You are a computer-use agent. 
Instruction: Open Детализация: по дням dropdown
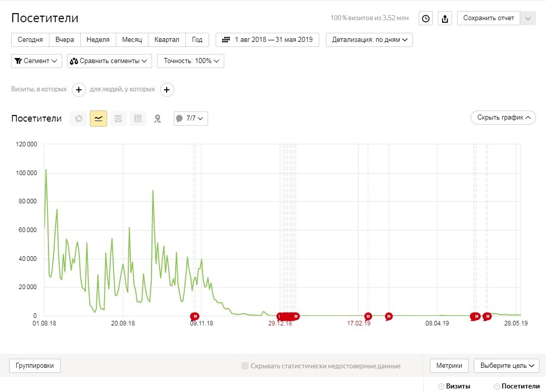[x=369, y=40]
